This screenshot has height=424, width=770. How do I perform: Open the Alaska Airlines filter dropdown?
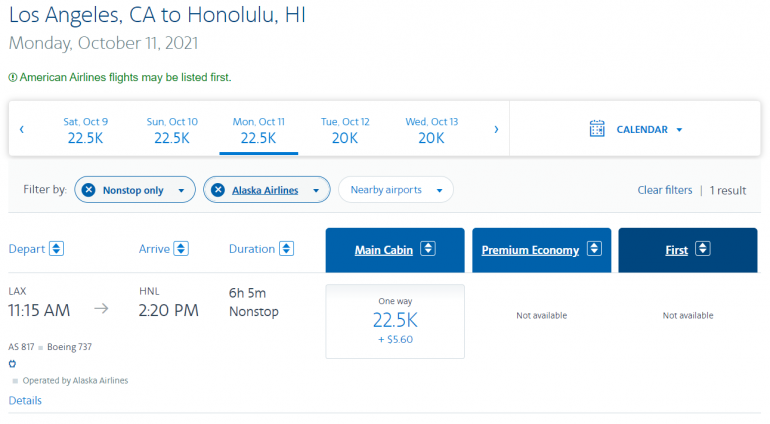click(316, 190)
